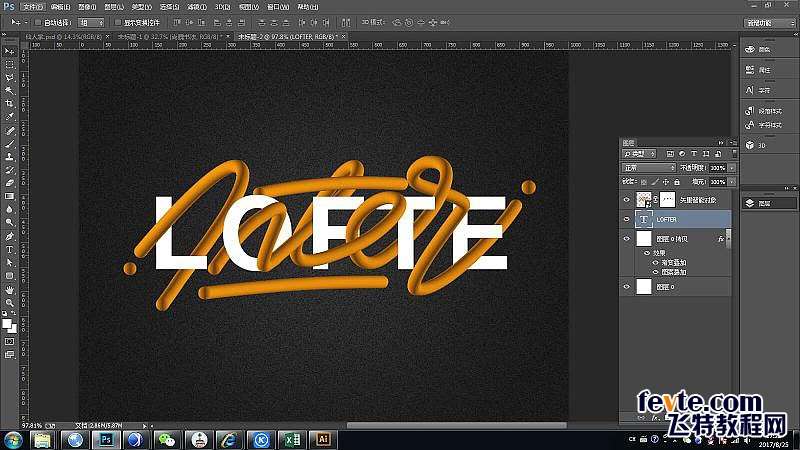Open the File menu
This screenshot has height=450, width=800.
33,7
